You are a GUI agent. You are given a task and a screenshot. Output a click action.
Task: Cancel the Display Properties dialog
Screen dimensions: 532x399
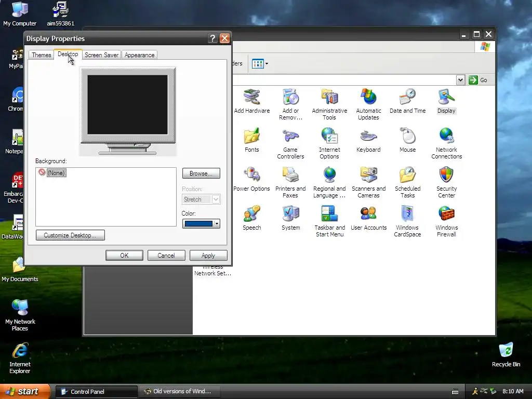click(166, 256)
